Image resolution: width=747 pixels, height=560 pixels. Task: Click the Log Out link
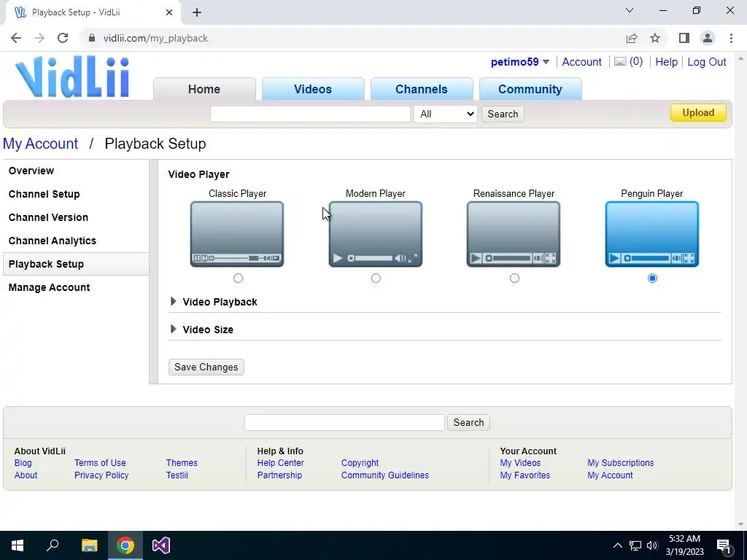[x=706, y=62]
